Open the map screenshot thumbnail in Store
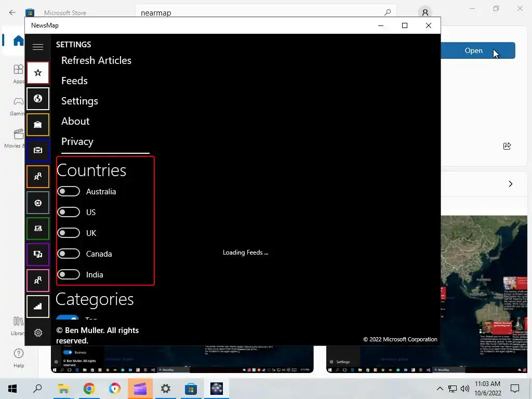This screenshot has width=532, height=399. pos(484,294)
